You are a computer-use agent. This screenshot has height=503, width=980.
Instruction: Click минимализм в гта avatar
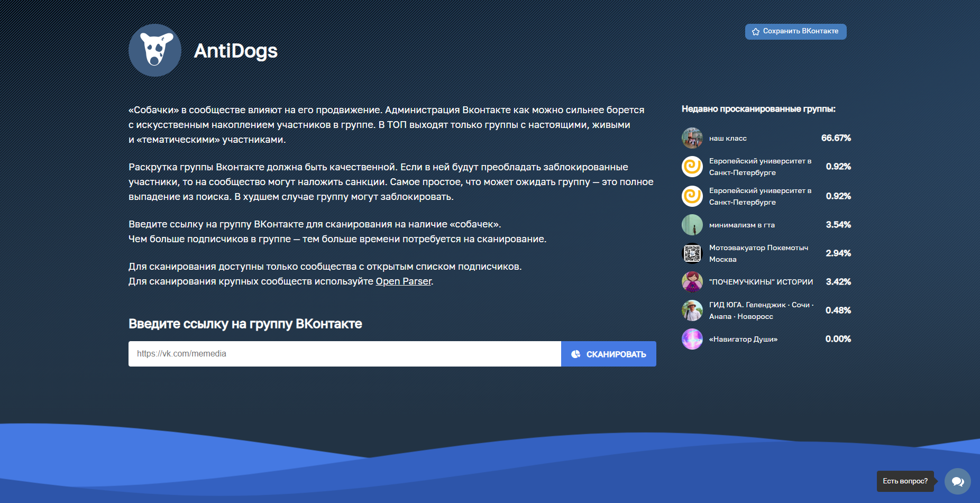(x=692, y=225)
